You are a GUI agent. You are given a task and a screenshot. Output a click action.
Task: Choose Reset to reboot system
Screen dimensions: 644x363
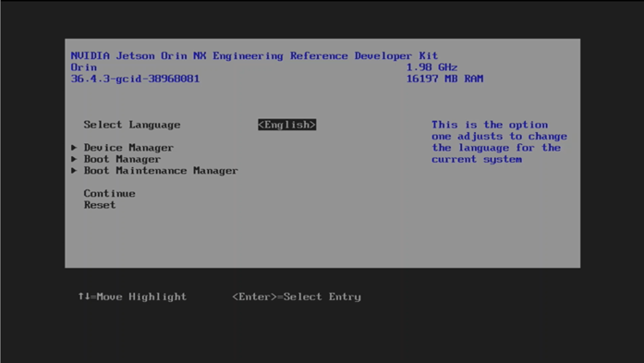click(100, 205)
